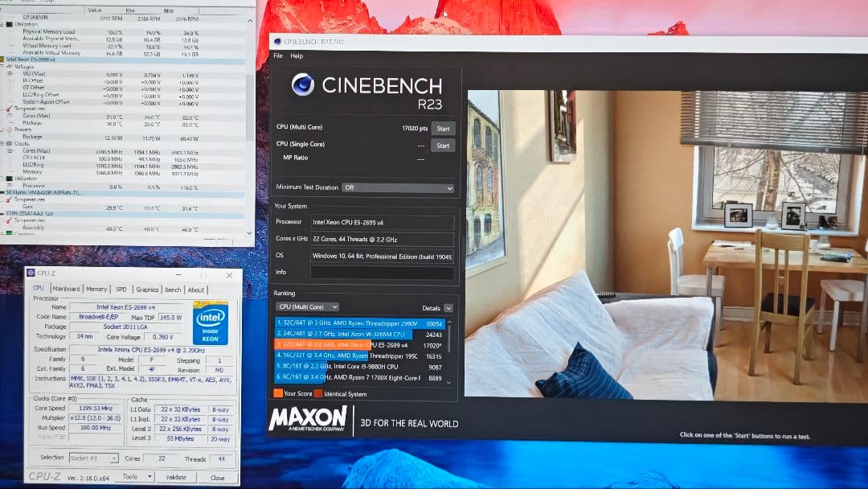
Task: Start the CPU Multi Core test
Action: 442,129
